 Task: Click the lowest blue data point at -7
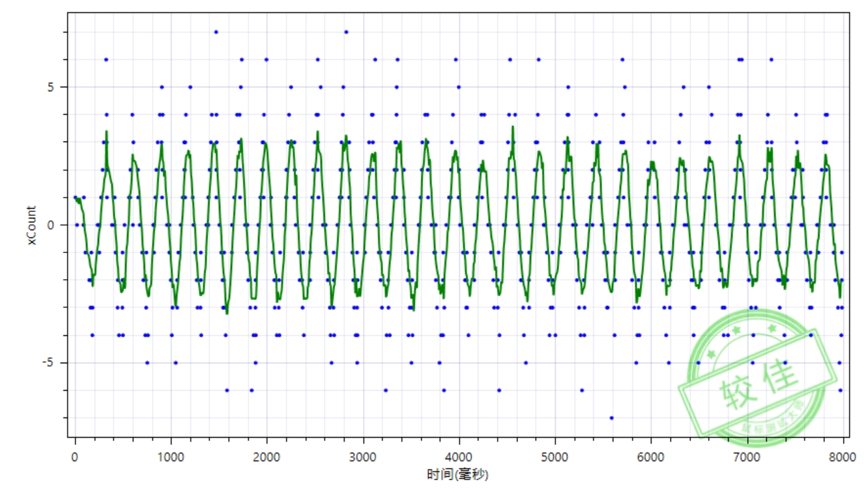(611, 417)
